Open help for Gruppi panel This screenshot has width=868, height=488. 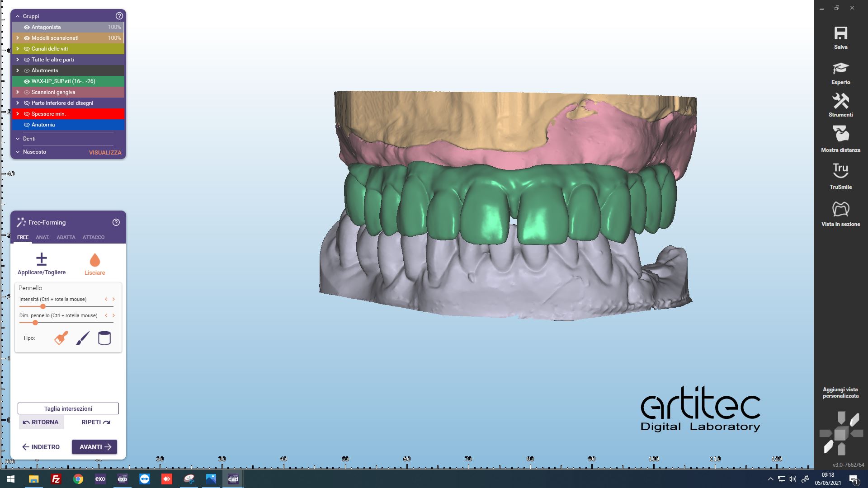point(119,16)
